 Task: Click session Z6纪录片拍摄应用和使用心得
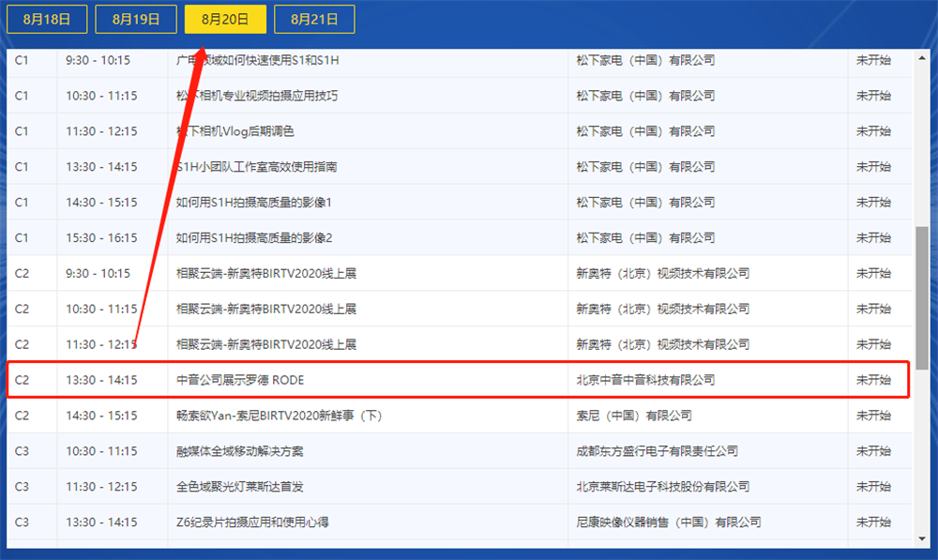click(x=252, y=522)
